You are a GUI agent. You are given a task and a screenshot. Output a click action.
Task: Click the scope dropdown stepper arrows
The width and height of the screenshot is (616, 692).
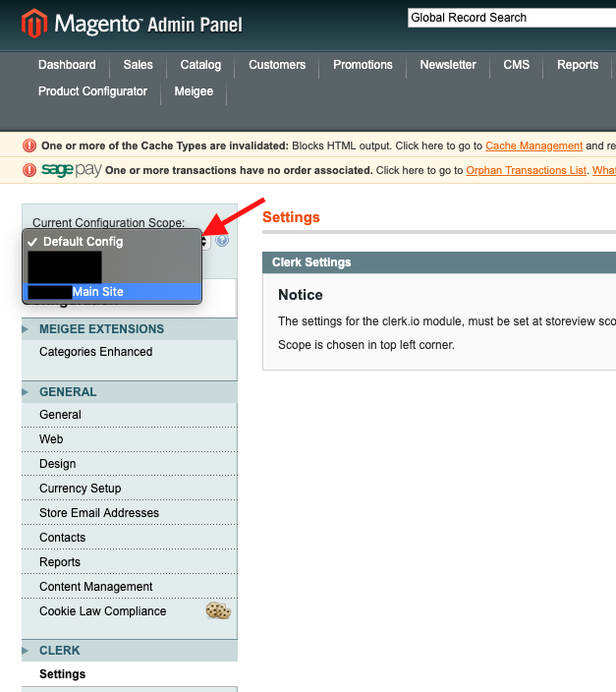tap(204, 242)
